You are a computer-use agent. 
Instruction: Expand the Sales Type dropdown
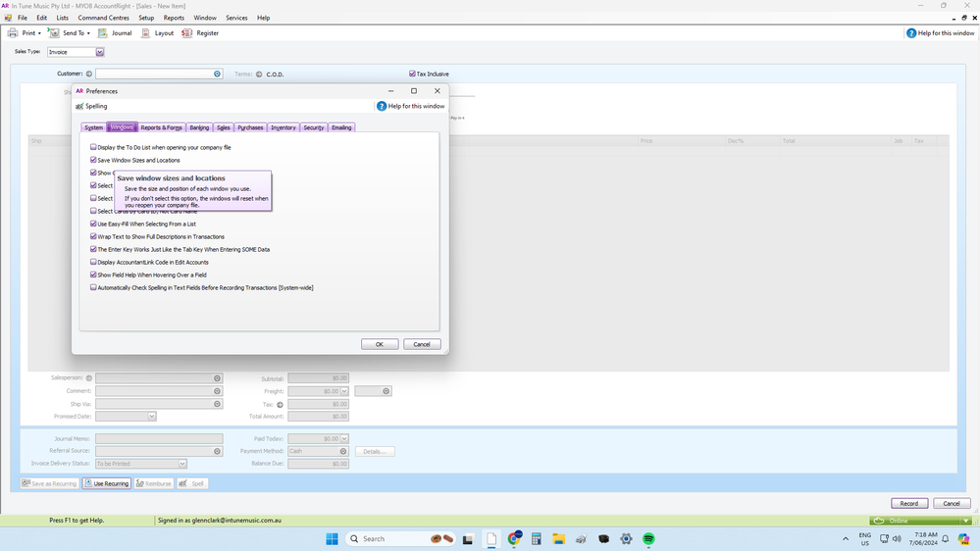pos(100,52)
